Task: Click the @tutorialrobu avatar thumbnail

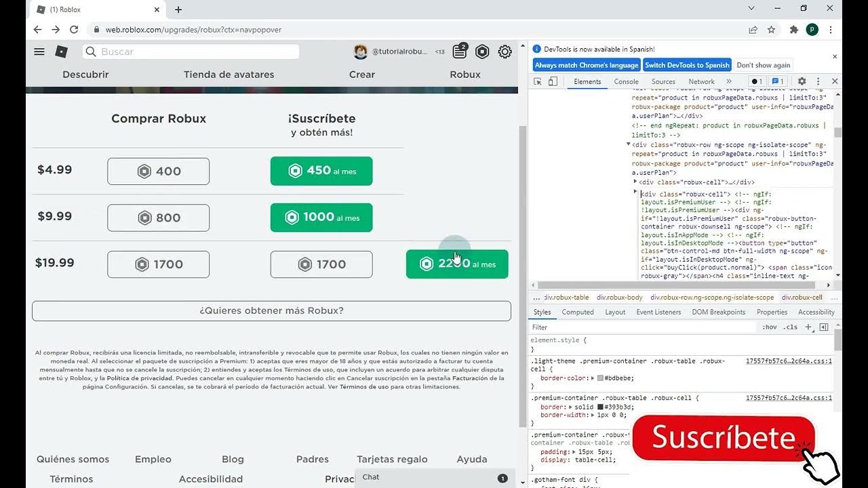Action: (x=361, y=52)
